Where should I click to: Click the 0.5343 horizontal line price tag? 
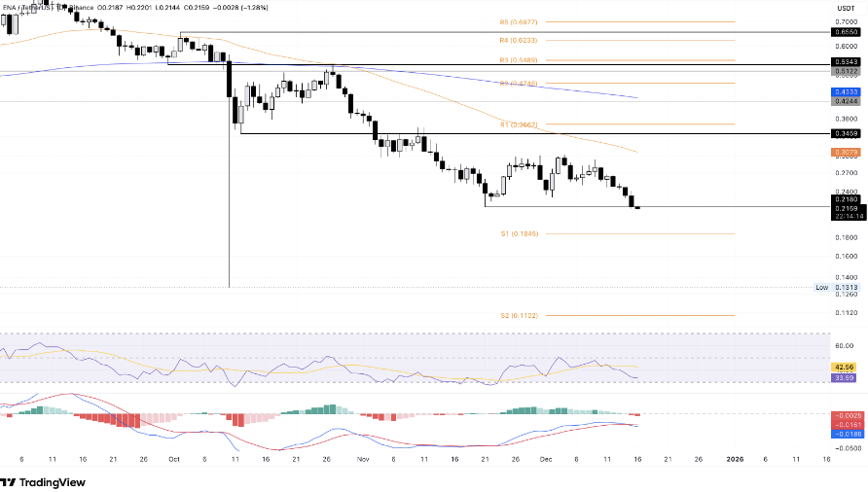[847, 62]
